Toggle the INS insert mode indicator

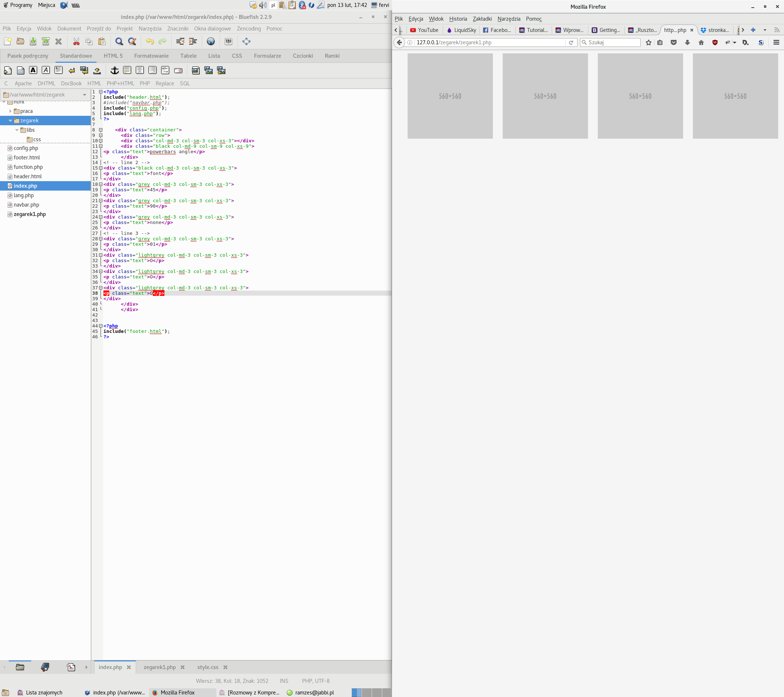pos(284,681)
